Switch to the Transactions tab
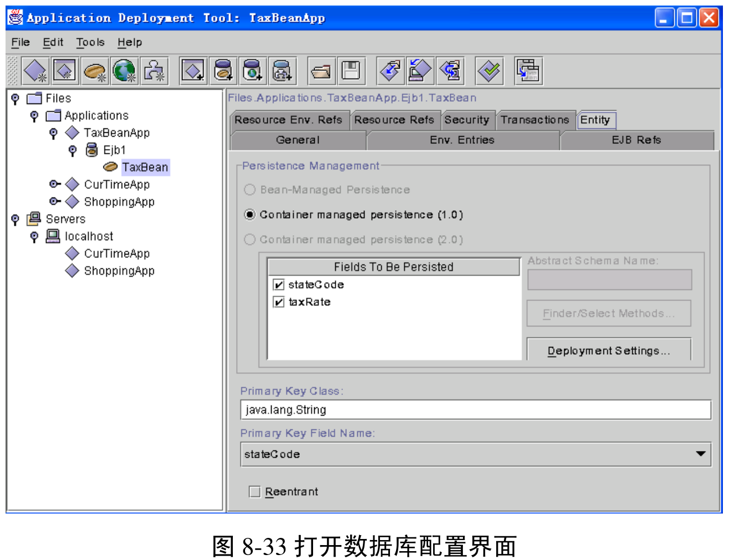729x560 pixels. click(x=535, y=120)
